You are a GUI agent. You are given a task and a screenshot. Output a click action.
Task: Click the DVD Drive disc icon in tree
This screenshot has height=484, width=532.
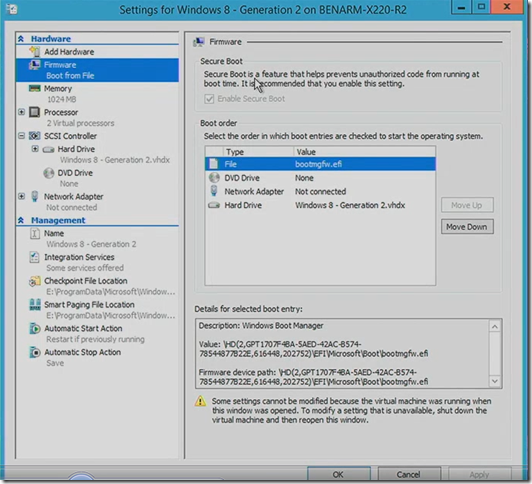(49, 173)
